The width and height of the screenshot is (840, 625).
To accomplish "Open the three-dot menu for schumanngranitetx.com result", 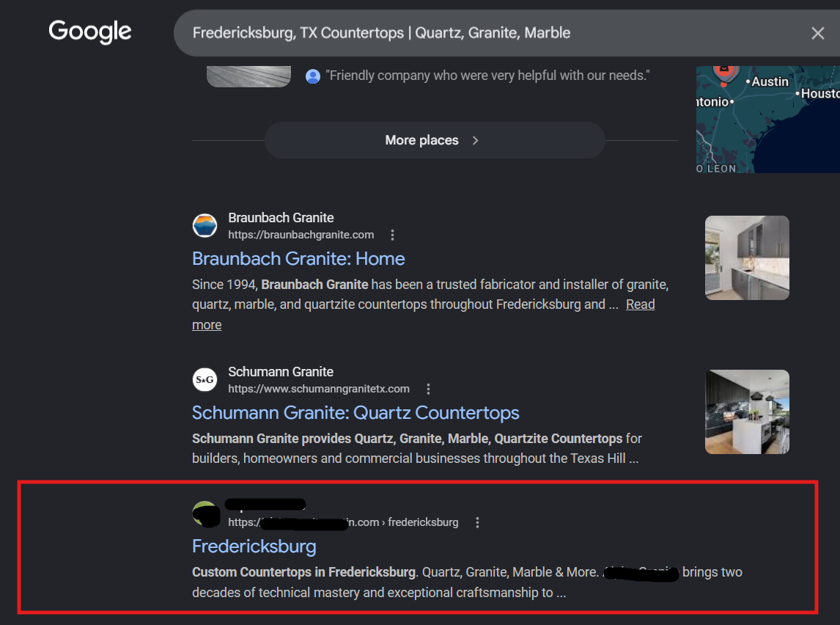I will point(428,389).
